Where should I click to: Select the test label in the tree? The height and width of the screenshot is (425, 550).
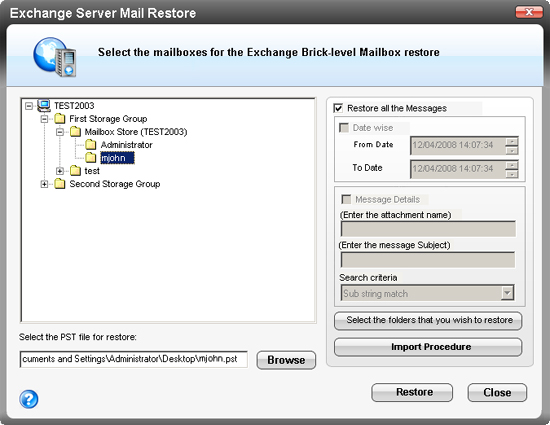pos(92,171)
